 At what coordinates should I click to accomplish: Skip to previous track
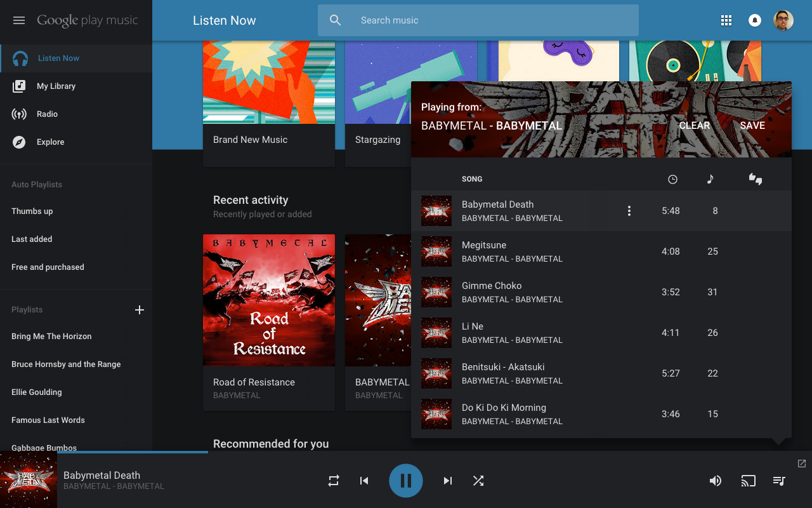tap(364, 481)
